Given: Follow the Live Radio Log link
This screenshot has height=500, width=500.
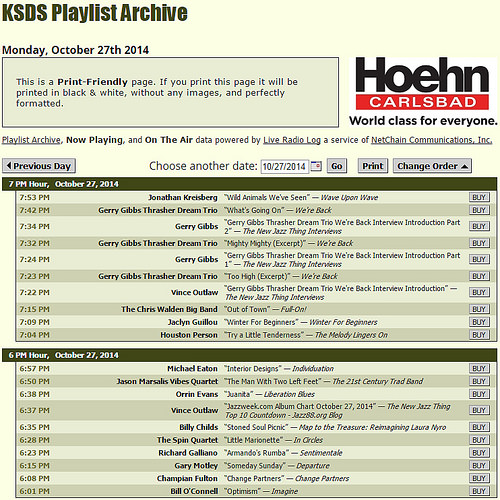Looking at the screenshot, I should tap(292, 140).
